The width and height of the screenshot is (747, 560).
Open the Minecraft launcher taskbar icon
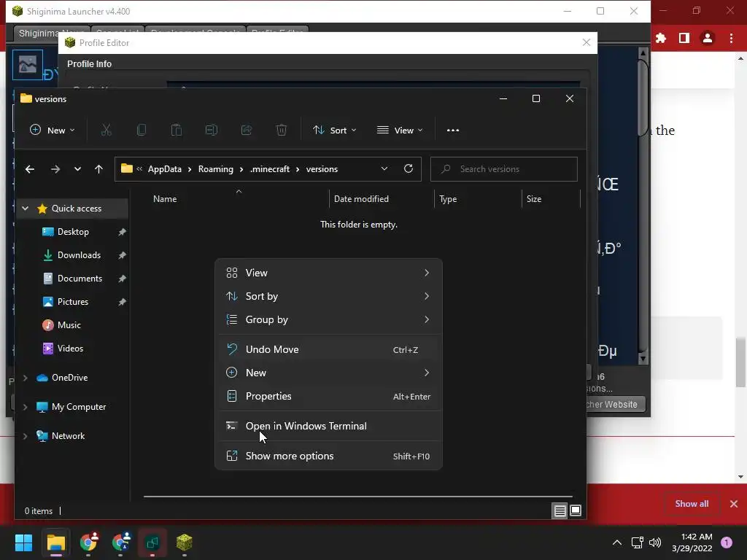[x=185, y=542]
